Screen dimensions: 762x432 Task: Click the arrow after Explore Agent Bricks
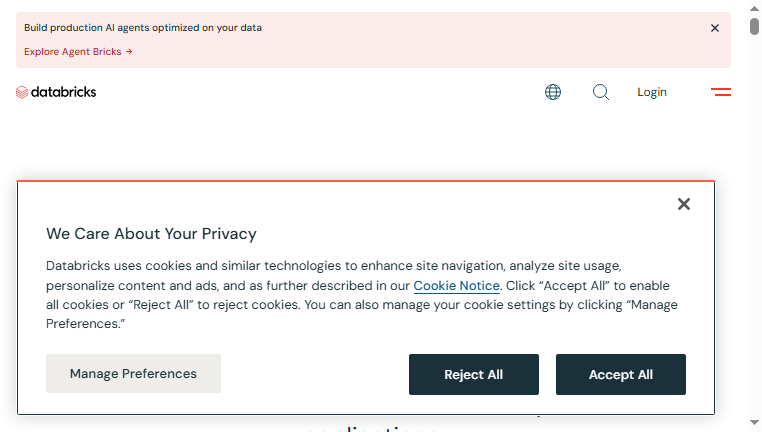[x=129, y=52]
